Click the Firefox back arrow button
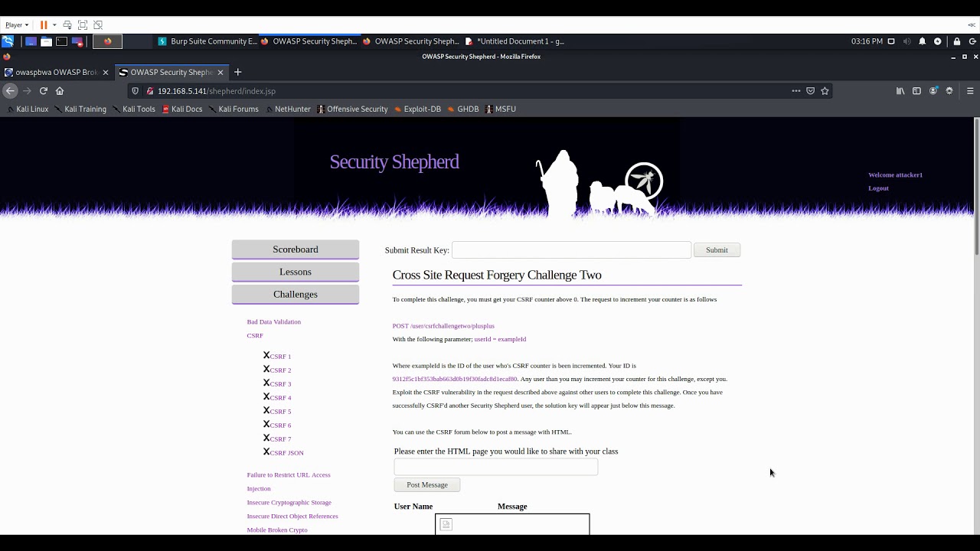980x551 pixels. pos(10,90)
